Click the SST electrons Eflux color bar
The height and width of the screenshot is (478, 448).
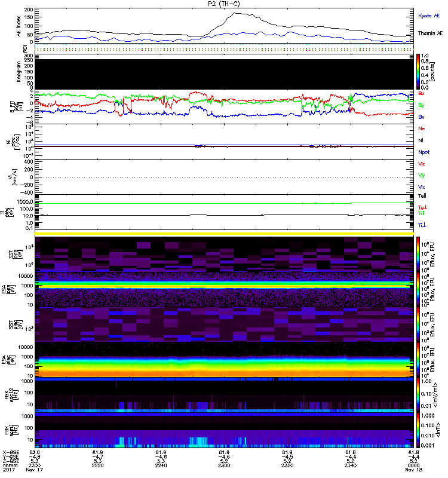tap(418, 324)
